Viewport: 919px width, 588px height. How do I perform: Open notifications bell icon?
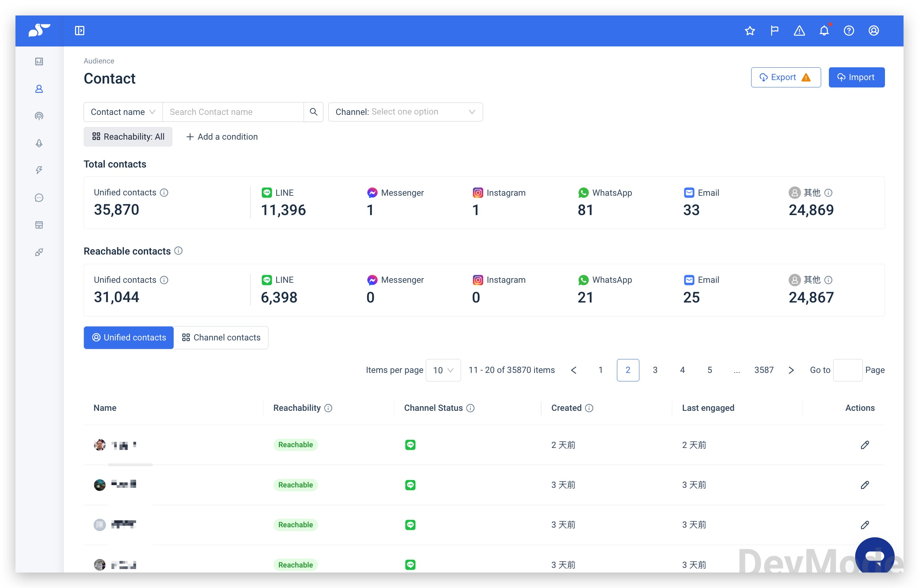[824, 31]
